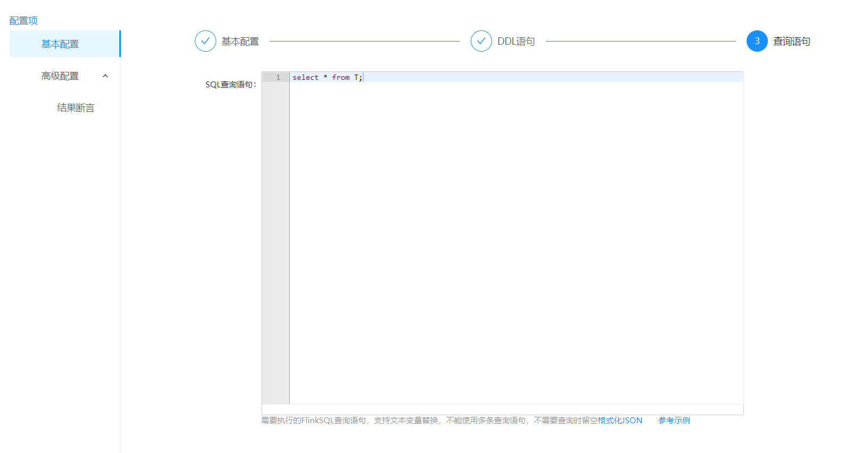Click the 查询语句 step label
The image size is (868, 453).
[791, 42]
